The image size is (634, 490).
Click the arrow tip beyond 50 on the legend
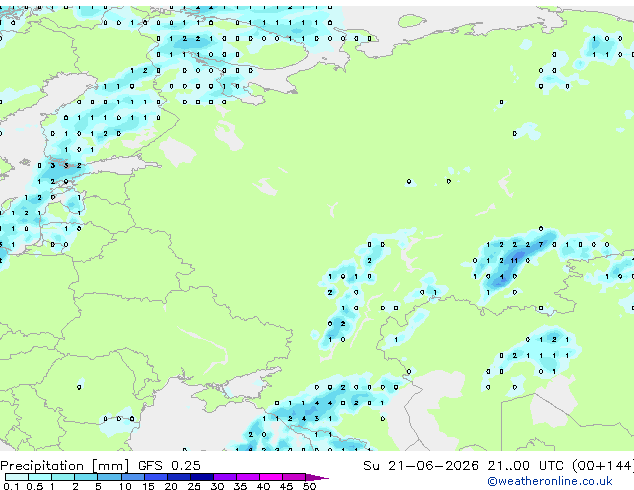[x=317, y=477]
